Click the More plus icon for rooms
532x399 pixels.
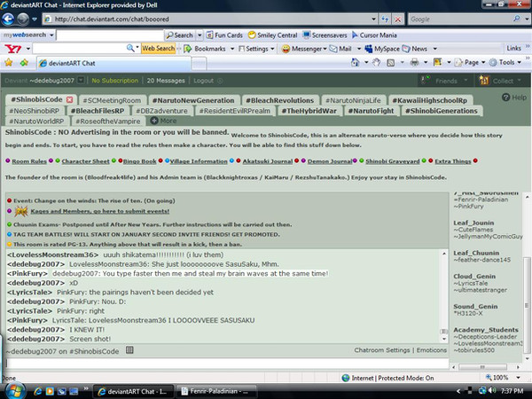tap(154, 121)
